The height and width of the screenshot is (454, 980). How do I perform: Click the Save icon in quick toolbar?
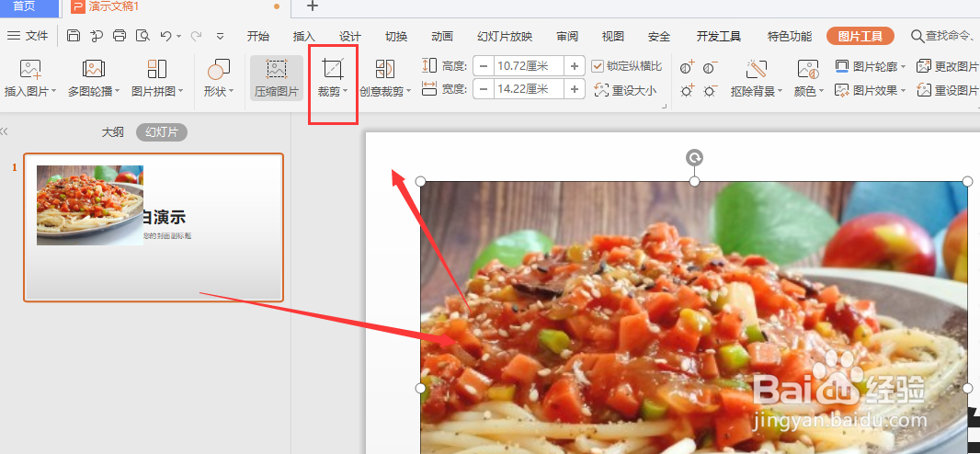coord(74,36)
